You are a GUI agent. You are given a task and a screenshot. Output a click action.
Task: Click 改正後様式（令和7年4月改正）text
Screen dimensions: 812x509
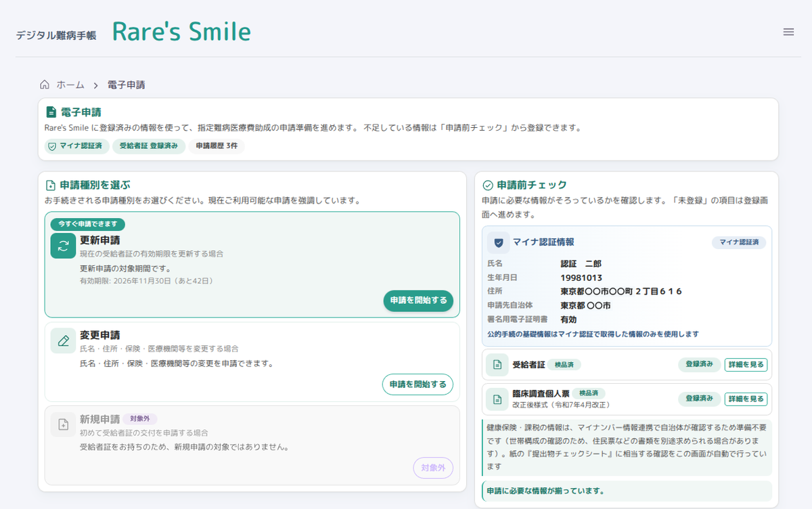pos(562,405)
